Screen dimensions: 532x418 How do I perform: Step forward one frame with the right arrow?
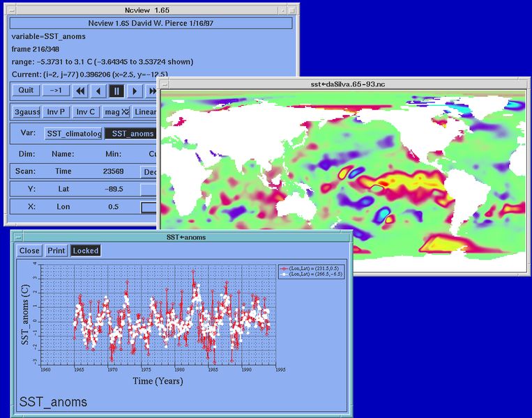pyautogui.click(x=135, y=91)
